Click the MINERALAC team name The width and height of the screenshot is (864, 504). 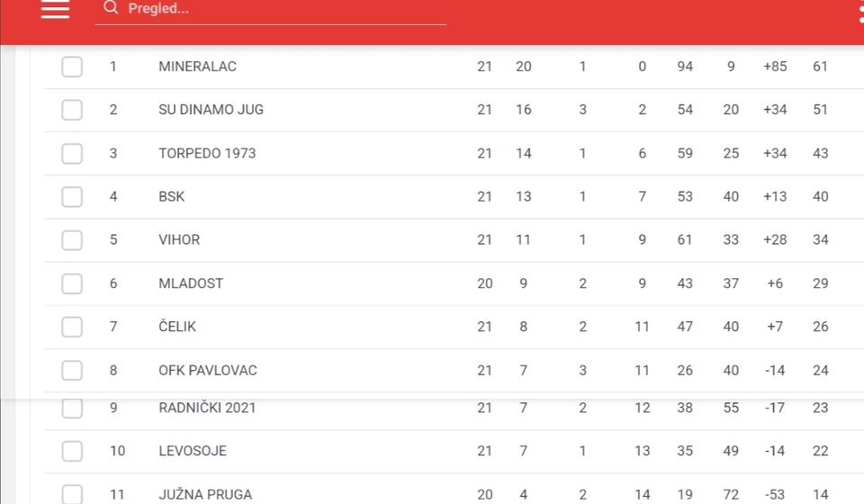click(x=197, y=67)
